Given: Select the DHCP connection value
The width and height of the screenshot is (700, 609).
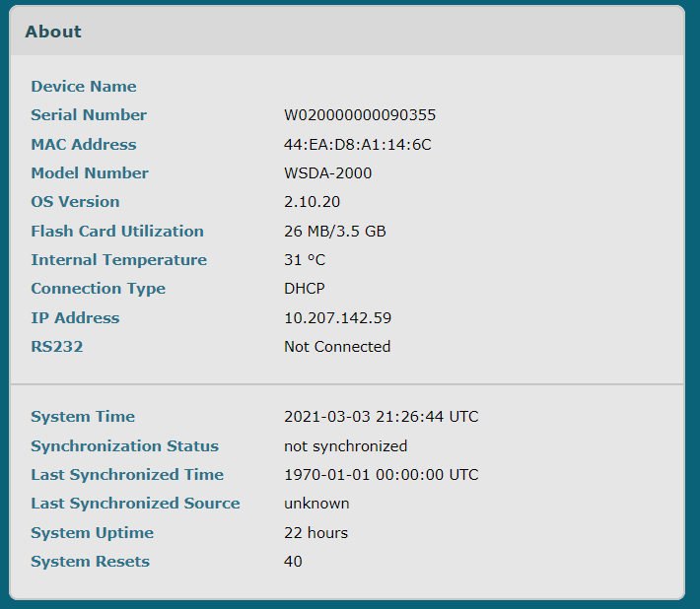Looking at the screenshot, I should [x=305, y=288].
